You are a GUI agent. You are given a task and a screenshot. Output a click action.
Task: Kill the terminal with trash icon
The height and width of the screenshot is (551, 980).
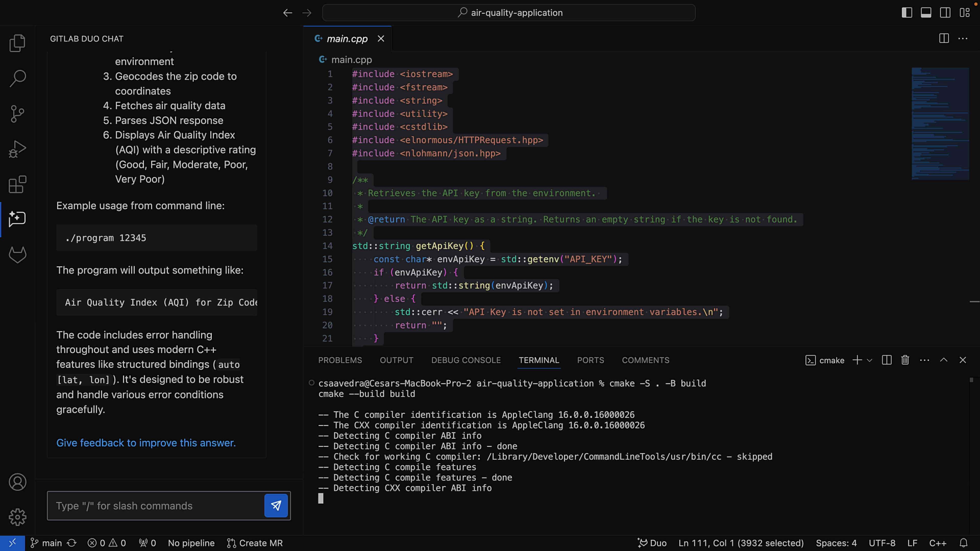[x=905, y=360]
